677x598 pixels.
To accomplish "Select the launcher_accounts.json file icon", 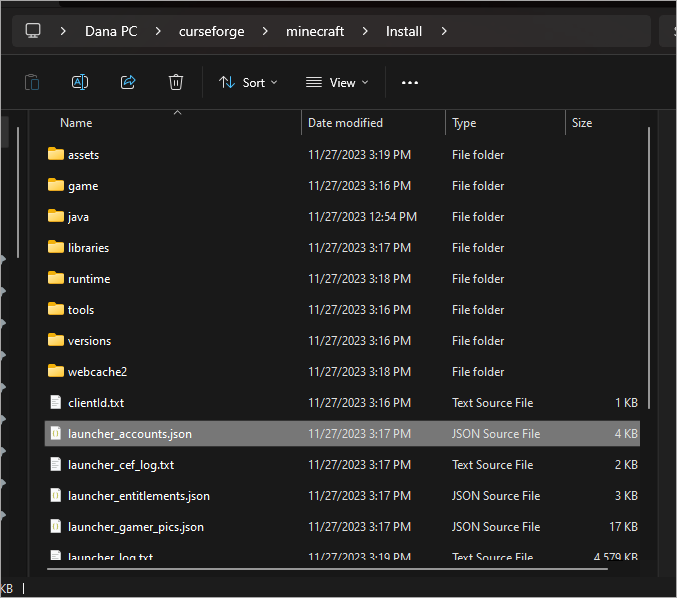I will (56, 433).
